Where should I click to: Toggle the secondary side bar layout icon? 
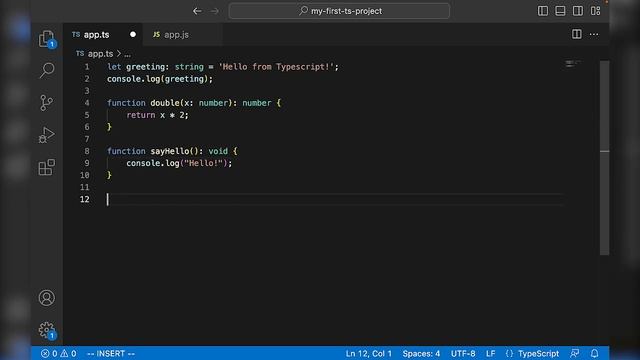pyautogui.click(x=578, y=11)
